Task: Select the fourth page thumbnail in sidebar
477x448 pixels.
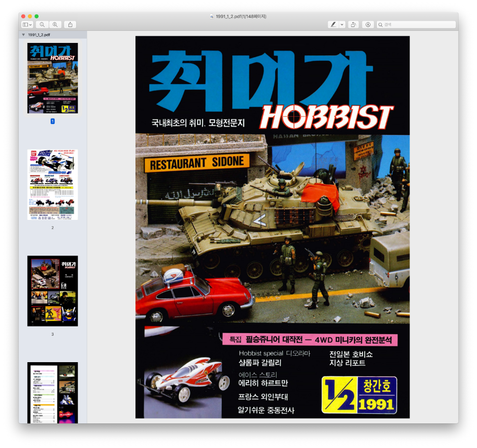Action: [x=53, y=393]
